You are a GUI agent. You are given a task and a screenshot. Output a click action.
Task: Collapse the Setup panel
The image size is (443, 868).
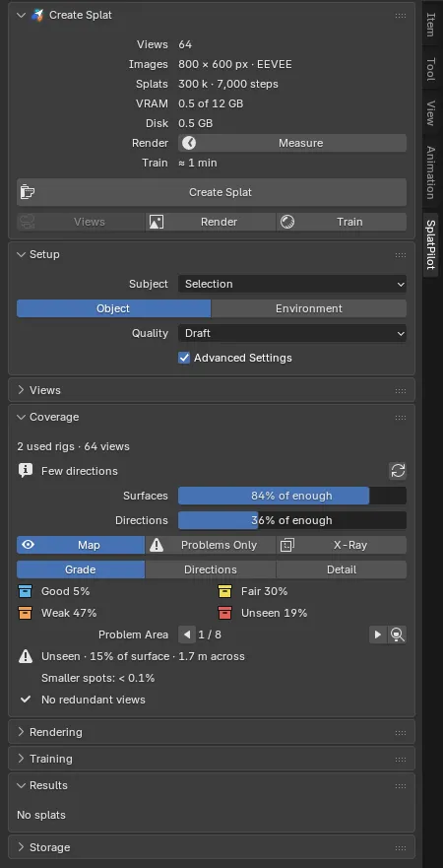click(x=21, y=254)
